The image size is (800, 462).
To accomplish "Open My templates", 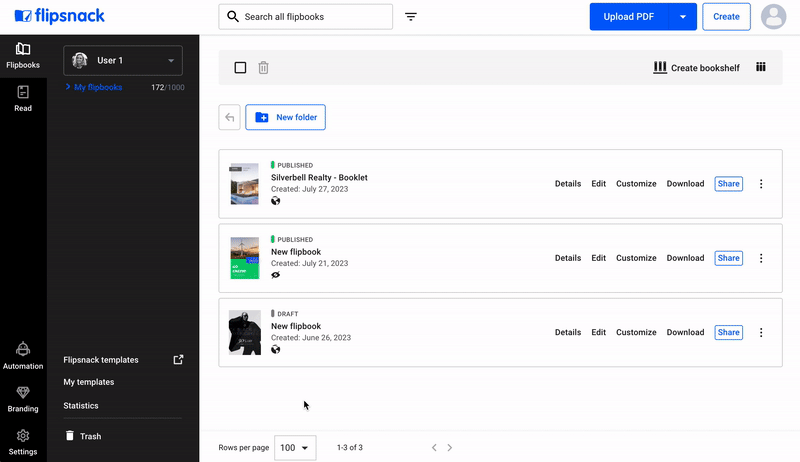I will click(89, 382).
